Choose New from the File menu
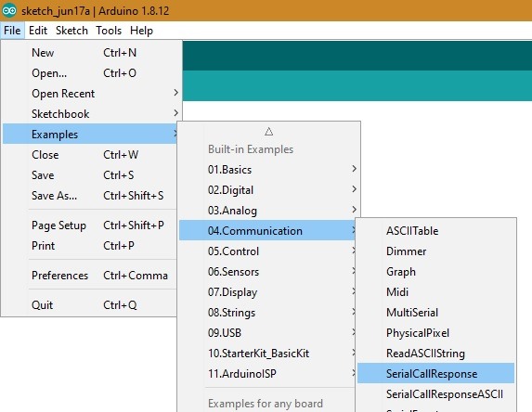The height and width of the screenshot is (412, 532). pos(90,53)
